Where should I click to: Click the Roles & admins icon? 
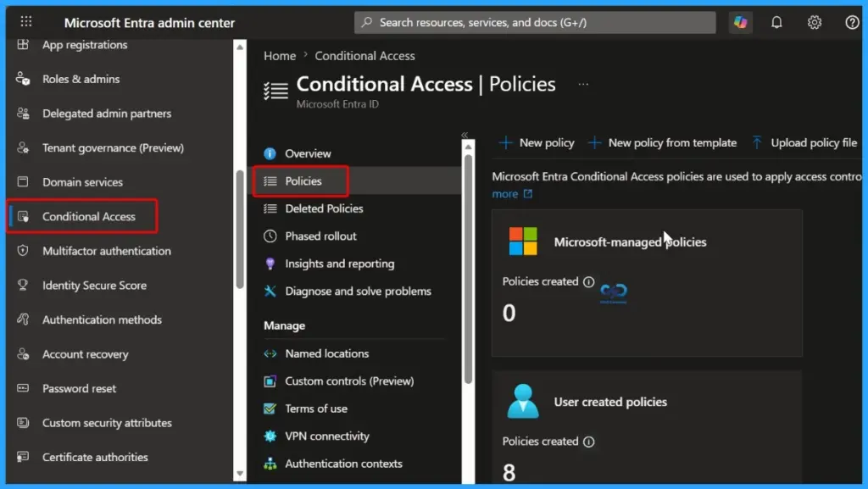coord(23,79)
